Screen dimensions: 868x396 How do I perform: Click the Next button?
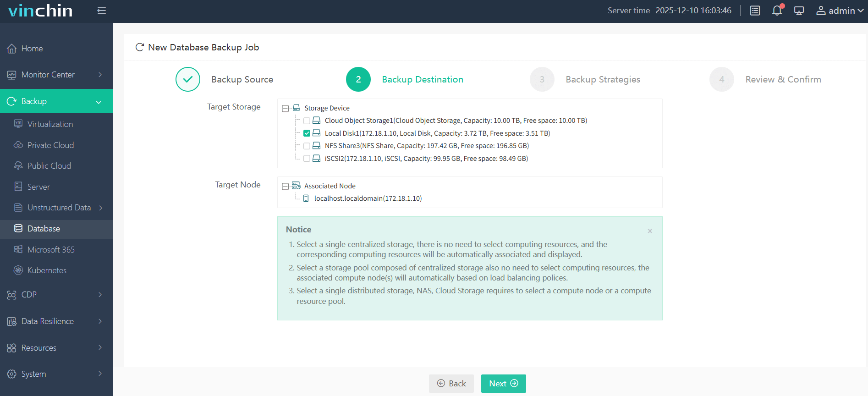pyautogui.click(x=503, y=384)
